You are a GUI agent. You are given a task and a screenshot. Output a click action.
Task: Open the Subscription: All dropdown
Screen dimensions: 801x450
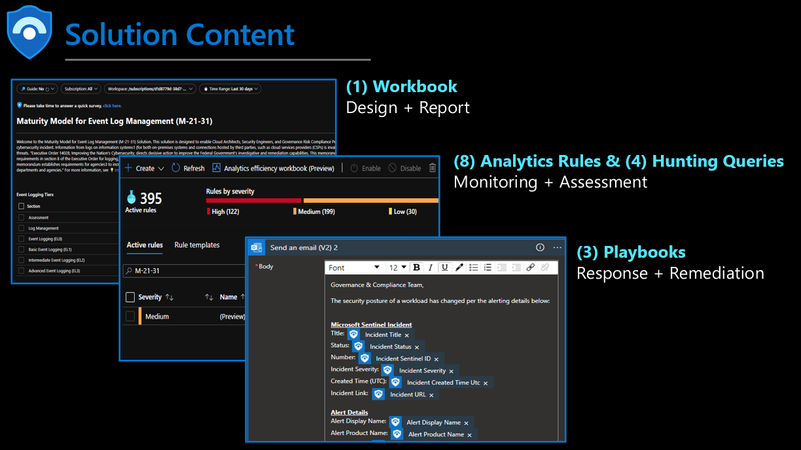[81, 89]
